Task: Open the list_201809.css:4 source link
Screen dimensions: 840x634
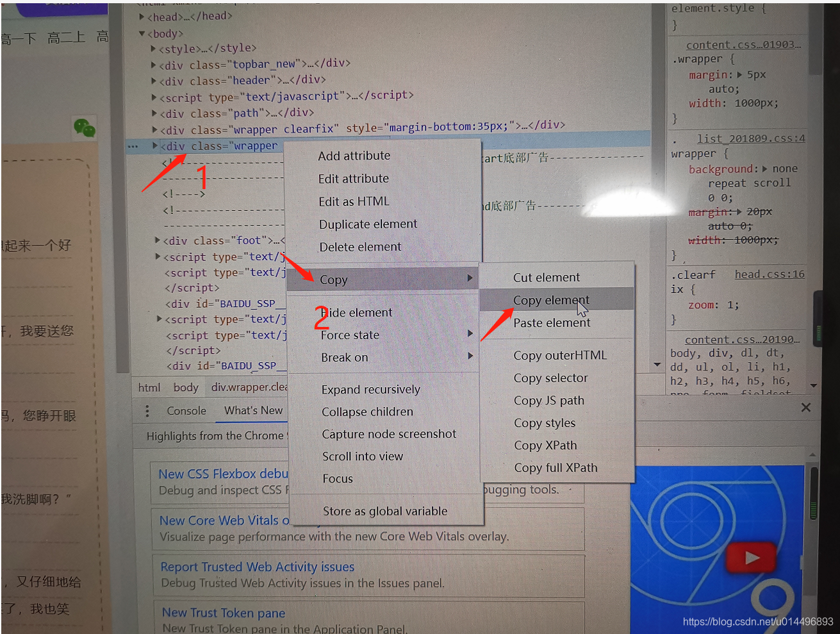Action: (751, 138)
